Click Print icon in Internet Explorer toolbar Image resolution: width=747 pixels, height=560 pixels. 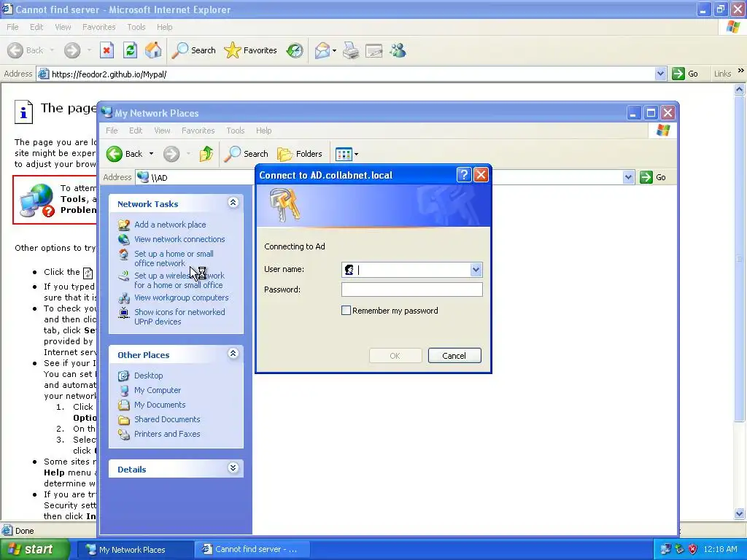pos(351,50)
